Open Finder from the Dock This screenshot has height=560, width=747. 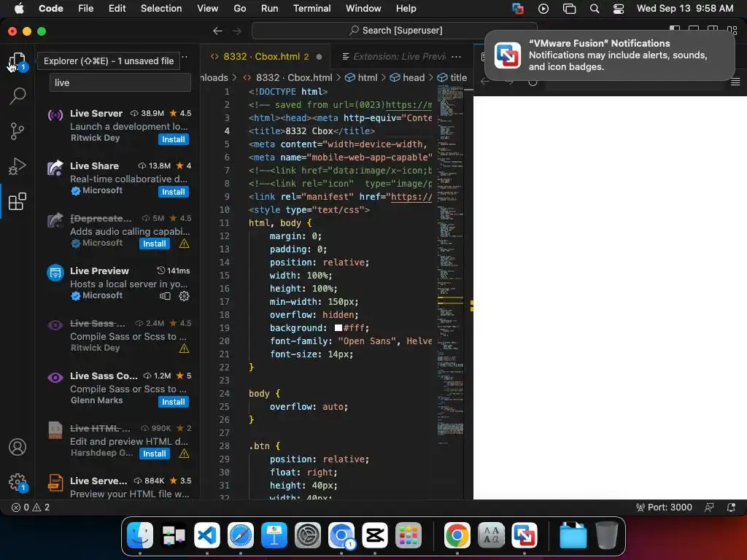tap(140, 535)
